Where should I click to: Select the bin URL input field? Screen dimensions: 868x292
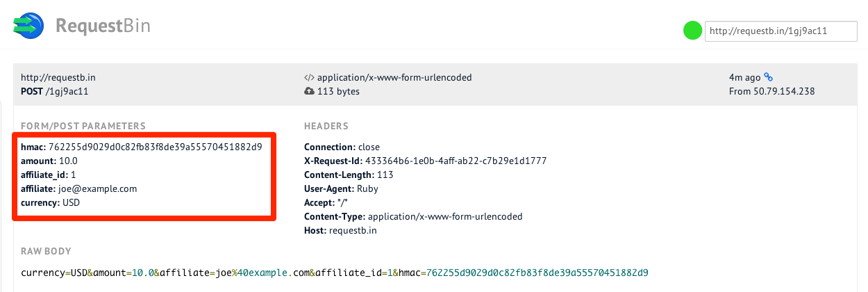(780, 31)
